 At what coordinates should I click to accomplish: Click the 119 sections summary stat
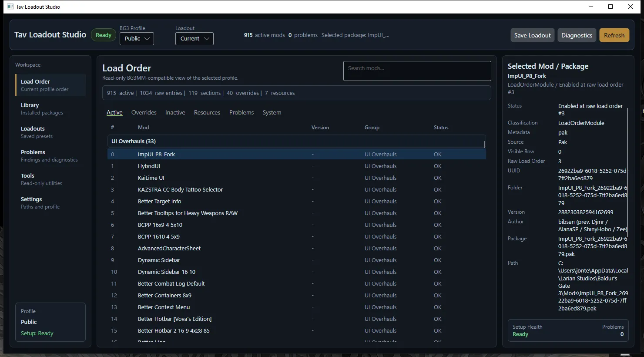205,93
